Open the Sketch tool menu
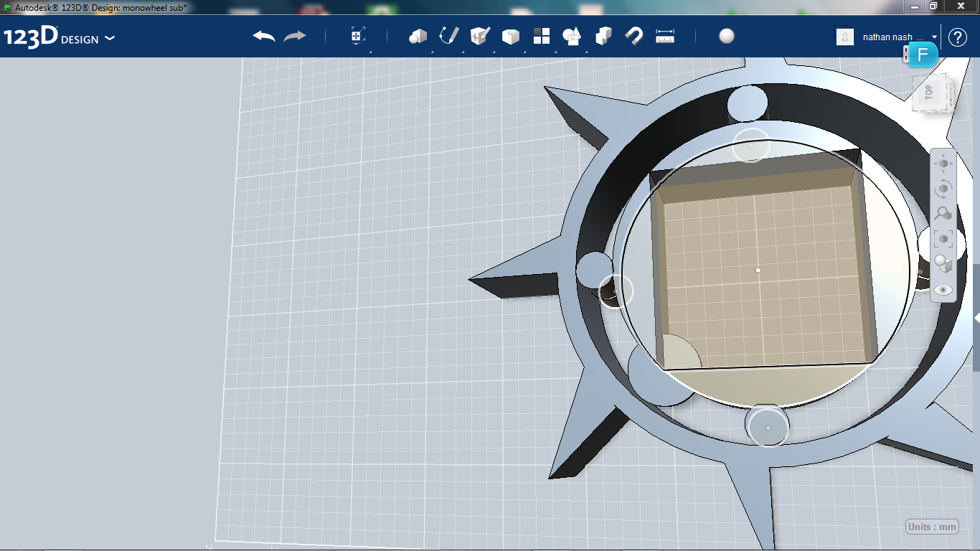 [449, 36]
